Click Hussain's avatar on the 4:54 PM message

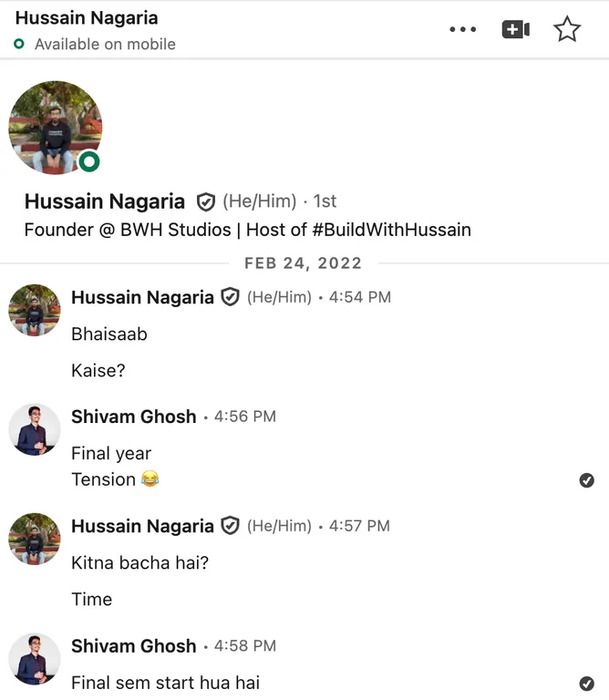coord(35,310)
